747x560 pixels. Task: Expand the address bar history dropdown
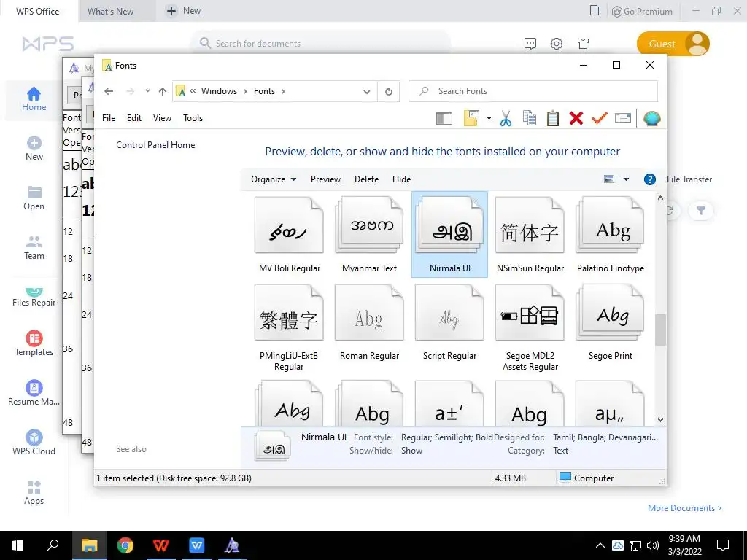tap(367, 91)
